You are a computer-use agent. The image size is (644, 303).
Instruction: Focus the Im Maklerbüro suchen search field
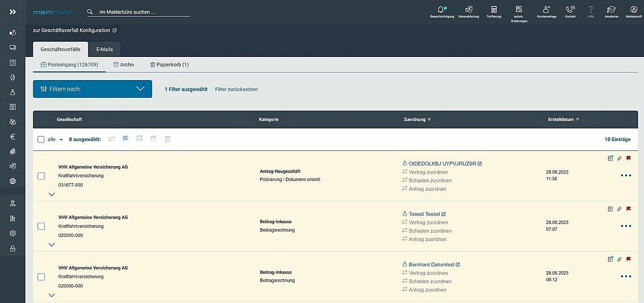tap(139, 12)
